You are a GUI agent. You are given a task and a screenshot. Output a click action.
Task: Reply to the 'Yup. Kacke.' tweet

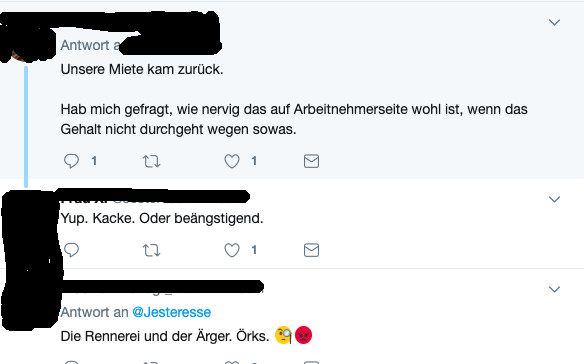pyautogui.click(x=71, y=250)
